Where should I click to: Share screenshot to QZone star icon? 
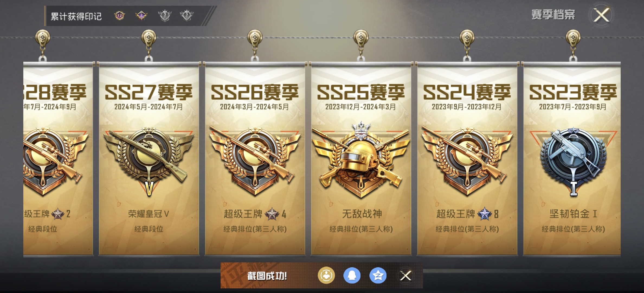point(378,276)
